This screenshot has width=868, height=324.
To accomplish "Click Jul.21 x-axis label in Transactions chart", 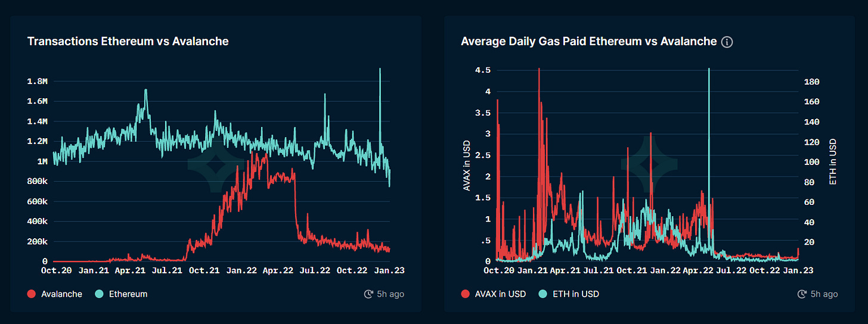I will (x=168, y=270).
